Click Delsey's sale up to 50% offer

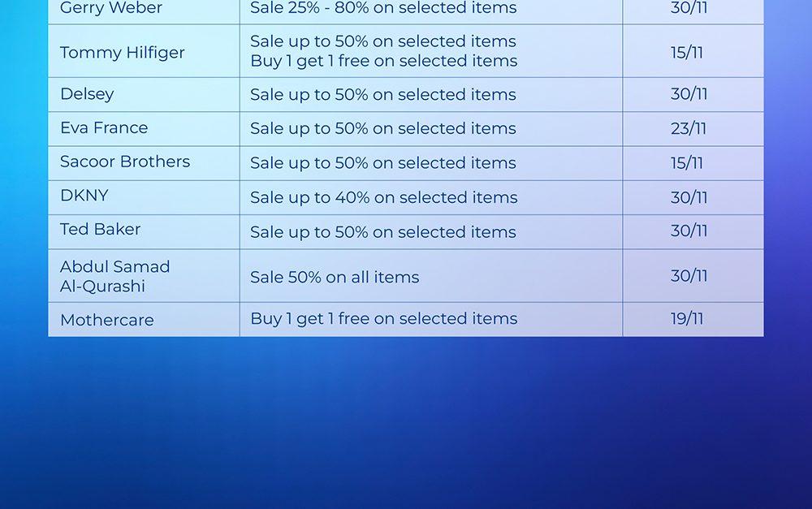click(x=383, y=95)
